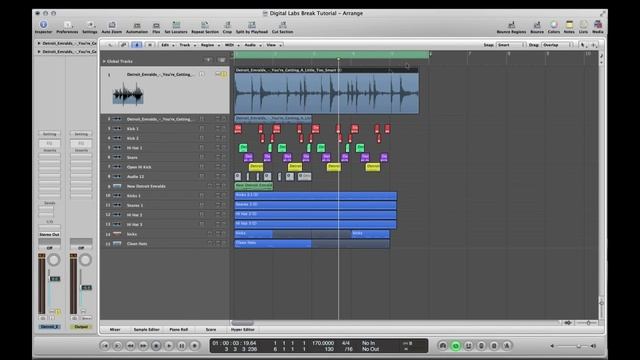Screen dimensions: 640x360
Task: Toggle the blue Catch playhead button
Action: (137, 45)
